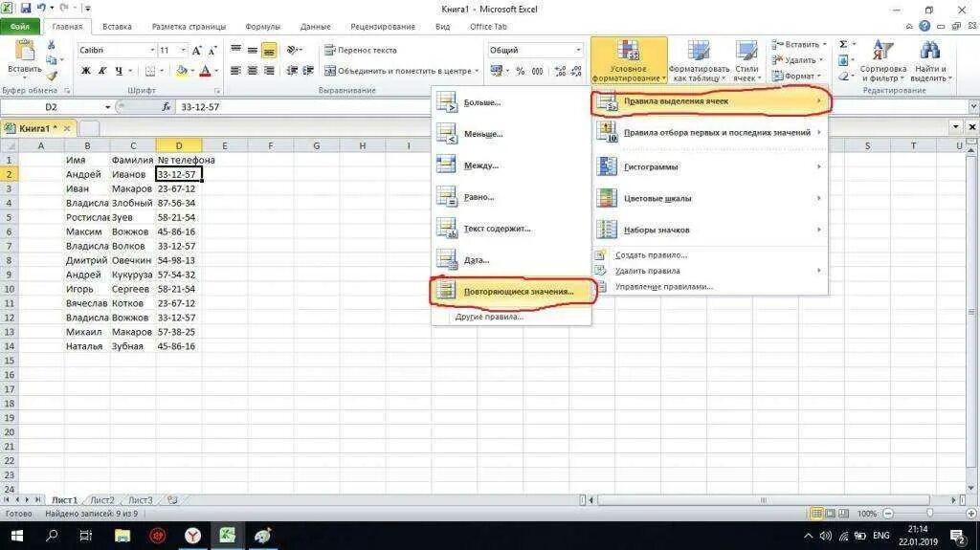This screenshot has height=550, width=980.
Task: Toggle italic К formatting
Action: [102, 71]
